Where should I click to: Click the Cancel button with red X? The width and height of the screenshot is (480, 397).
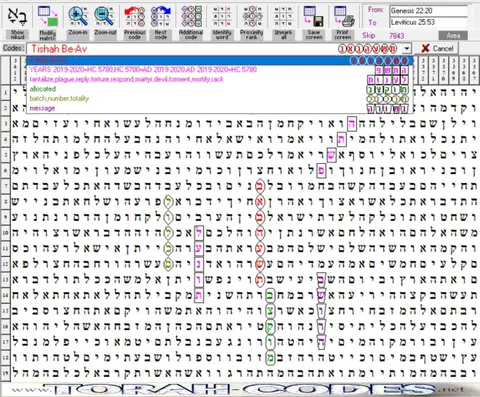pos(438,48)
